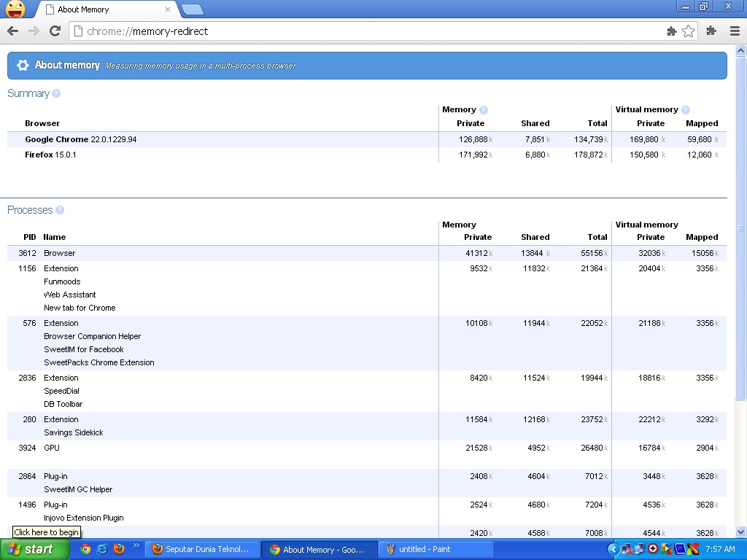Screen dimensions: 747x560
Task: Click the PID 2864 Plug-in process row
Action: click(x=367, y=483)
